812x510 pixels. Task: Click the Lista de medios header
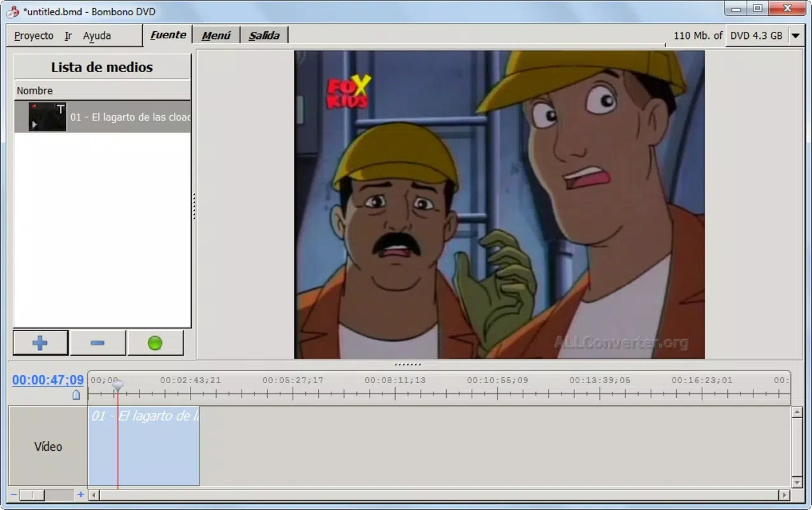(x=102, y=67)
